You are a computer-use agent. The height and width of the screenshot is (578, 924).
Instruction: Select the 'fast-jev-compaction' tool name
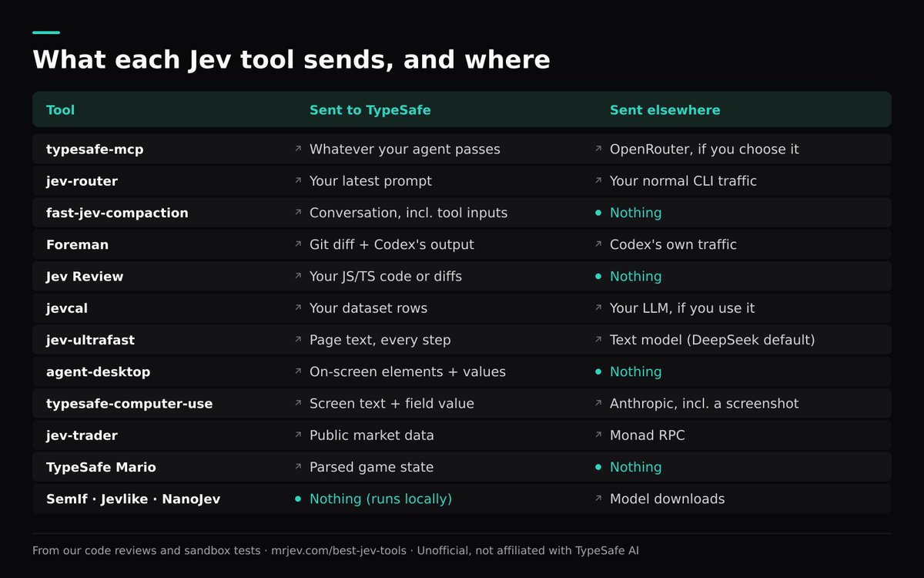tap(117, 213)
